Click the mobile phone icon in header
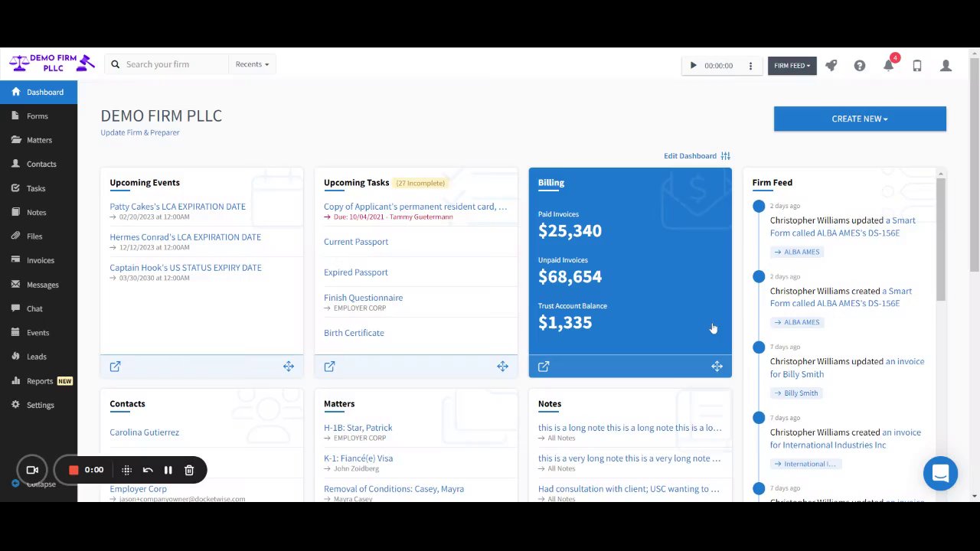980x551 pixels. [917, 66]
